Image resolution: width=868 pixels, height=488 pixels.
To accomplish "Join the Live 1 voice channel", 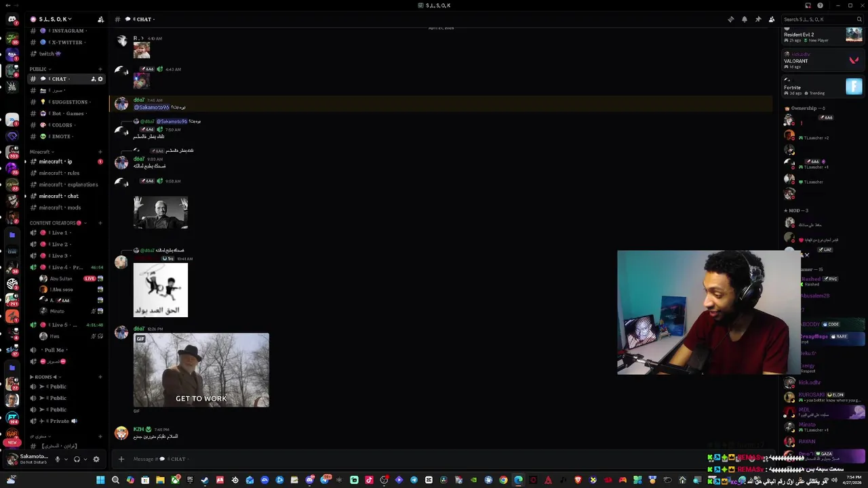I will click(x=66, y=232).
